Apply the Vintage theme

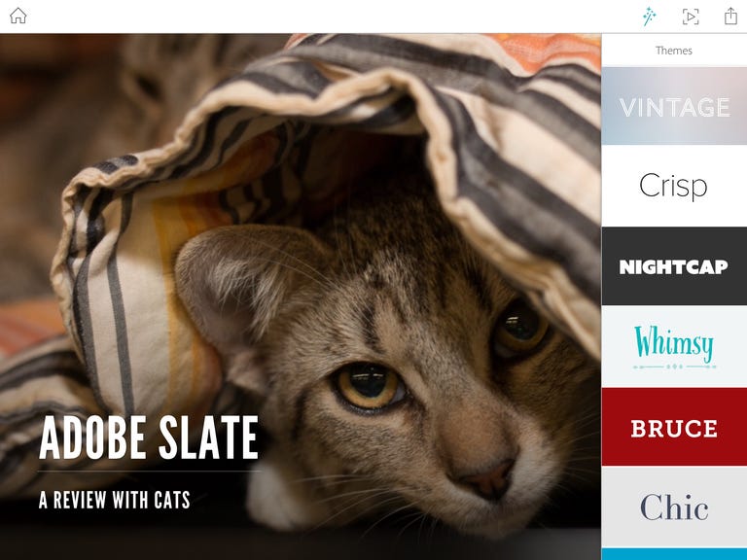click(674, 106)
